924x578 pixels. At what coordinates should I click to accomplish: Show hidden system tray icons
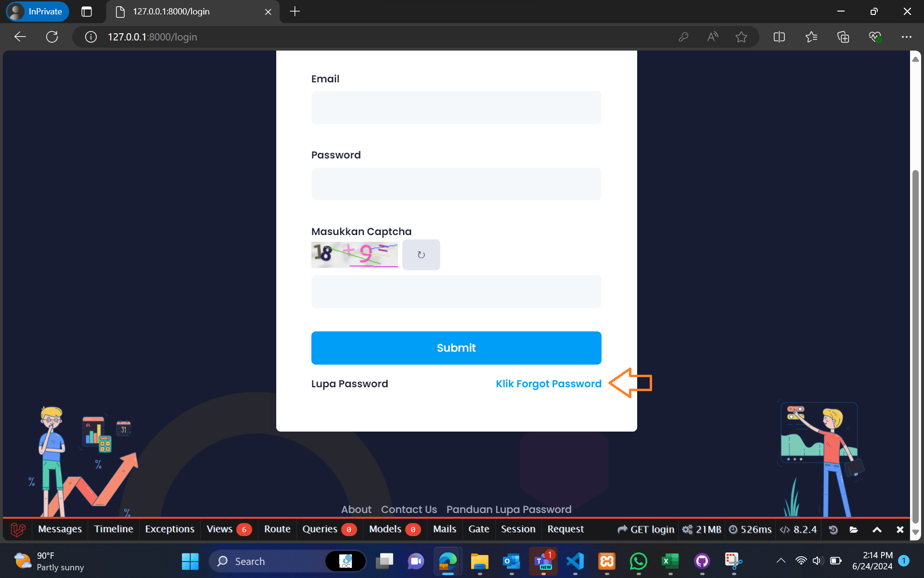(x=781, y=561)
